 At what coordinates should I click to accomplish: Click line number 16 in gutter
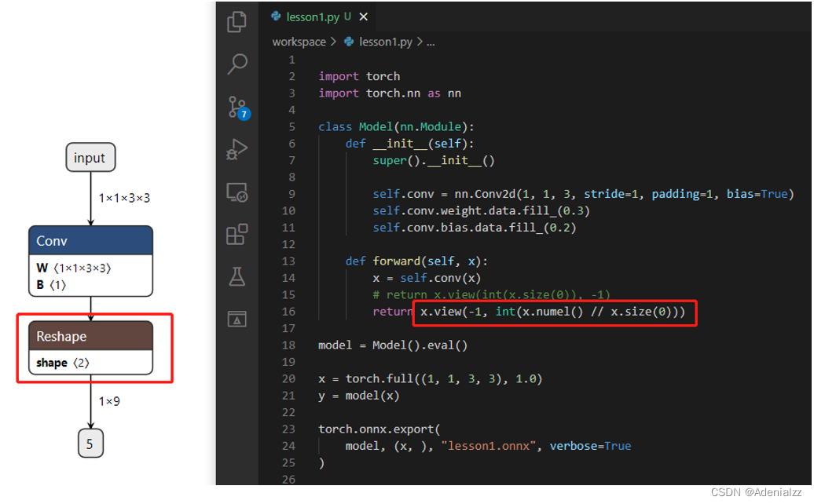tap(288, 312)
